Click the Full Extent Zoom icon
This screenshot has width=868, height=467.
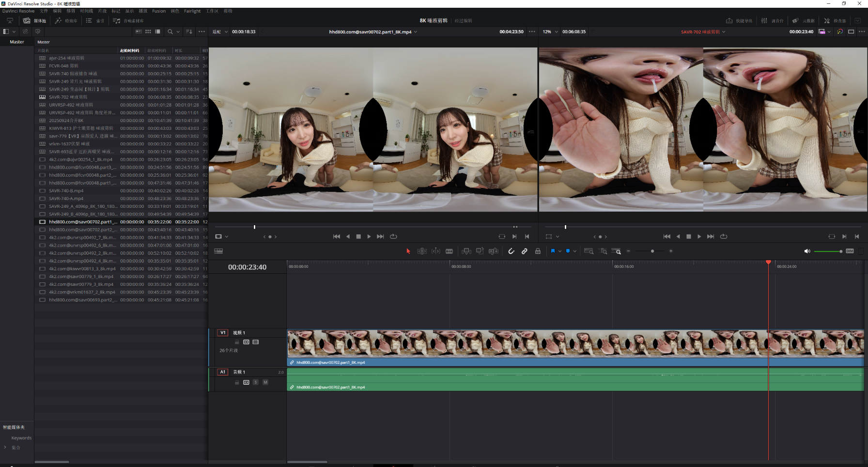pyautogui.click(x=589, y=251)
